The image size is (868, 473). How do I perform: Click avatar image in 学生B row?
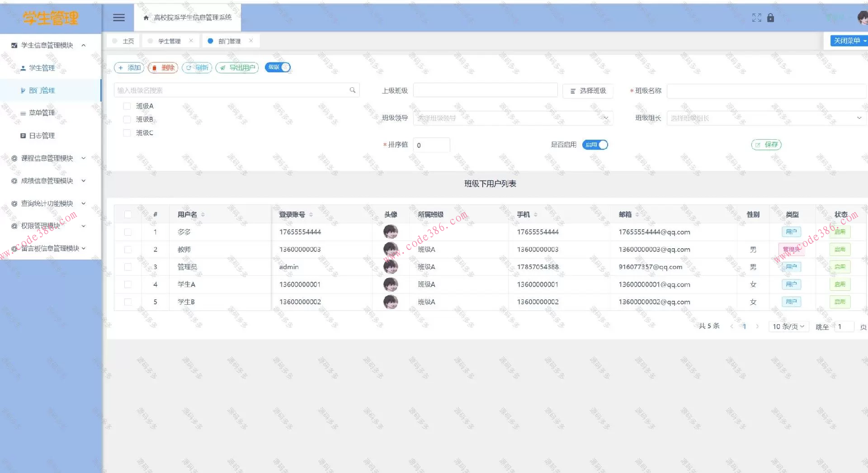(x=391, y=302)
